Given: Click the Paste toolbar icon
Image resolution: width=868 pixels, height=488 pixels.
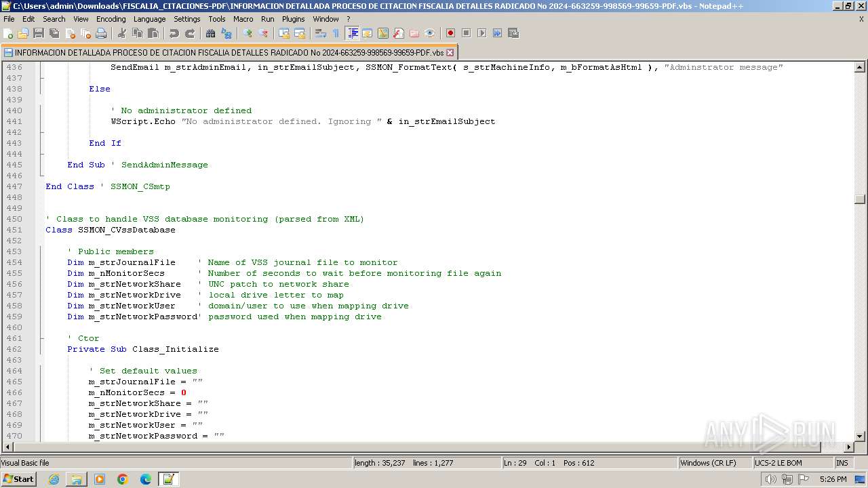Looking at the screenshot, I should coord(153,33).
